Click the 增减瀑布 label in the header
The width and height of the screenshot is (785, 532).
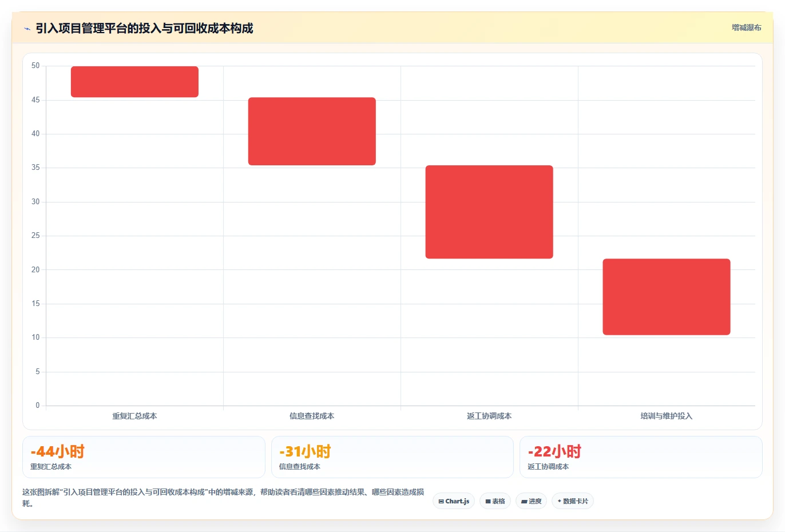[x=746, y=27]
